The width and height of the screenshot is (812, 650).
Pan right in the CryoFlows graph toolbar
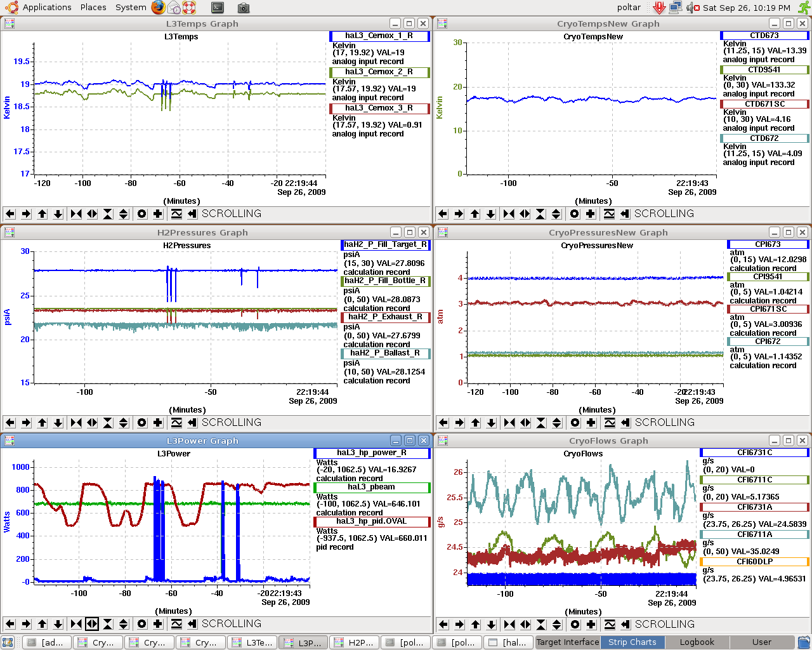coord(459,625)
